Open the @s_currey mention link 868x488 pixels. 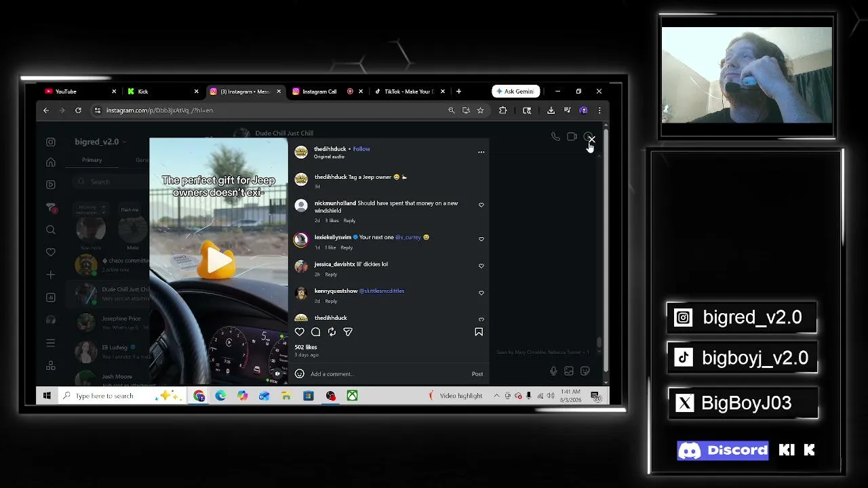[408, 237]
